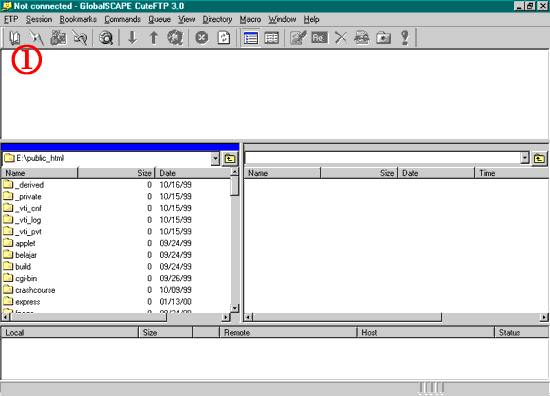
Task: Click the Quick Connect lightning icon
Action: tap(36, 38)
